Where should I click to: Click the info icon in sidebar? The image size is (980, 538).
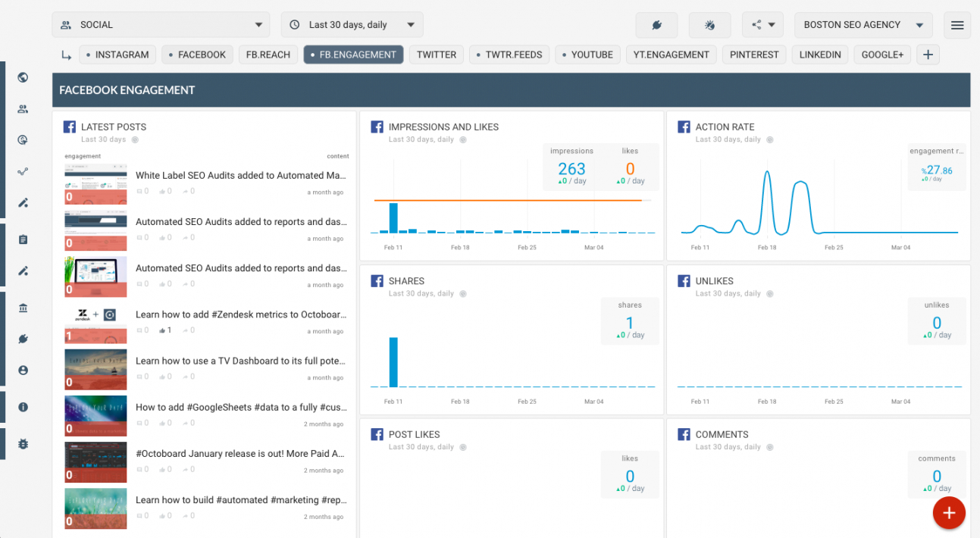coord(23,407)
